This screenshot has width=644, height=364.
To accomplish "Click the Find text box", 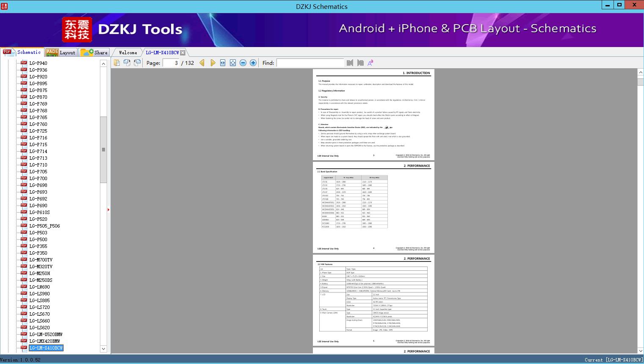I will (310, 63).
